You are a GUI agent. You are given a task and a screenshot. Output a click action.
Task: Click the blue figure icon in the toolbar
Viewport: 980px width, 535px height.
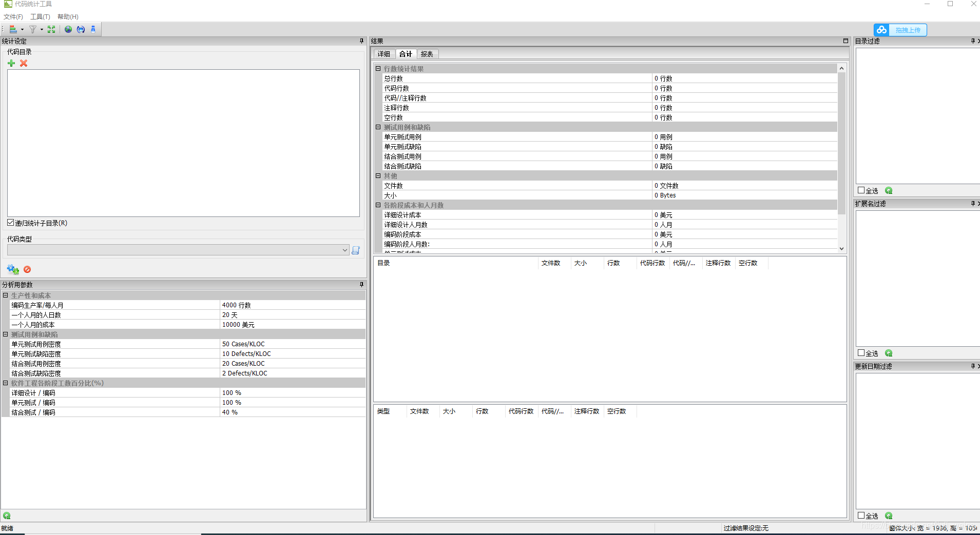93,29
